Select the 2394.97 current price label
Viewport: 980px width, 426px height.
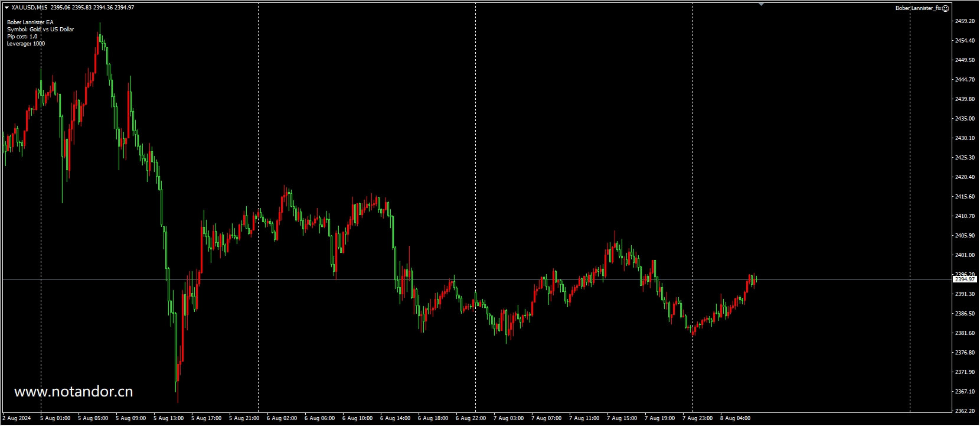[x=964, y=279]
